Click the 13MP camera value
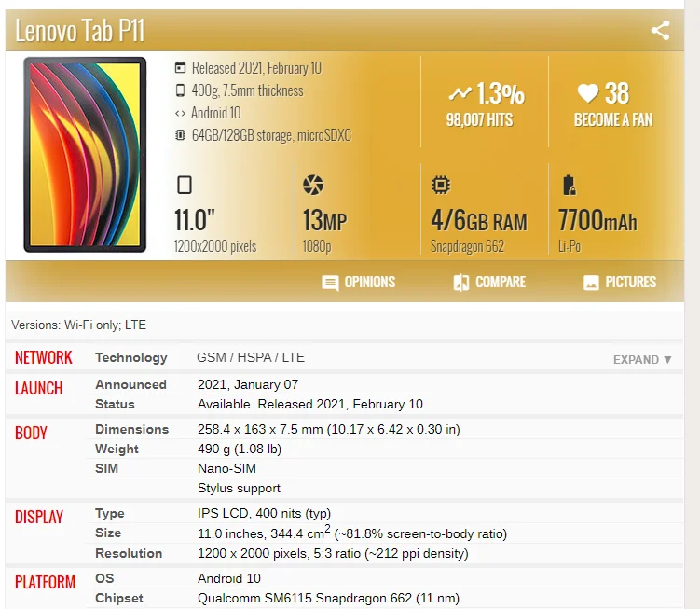Viewport: 700px width, 609px height. [x=324, y=221]
